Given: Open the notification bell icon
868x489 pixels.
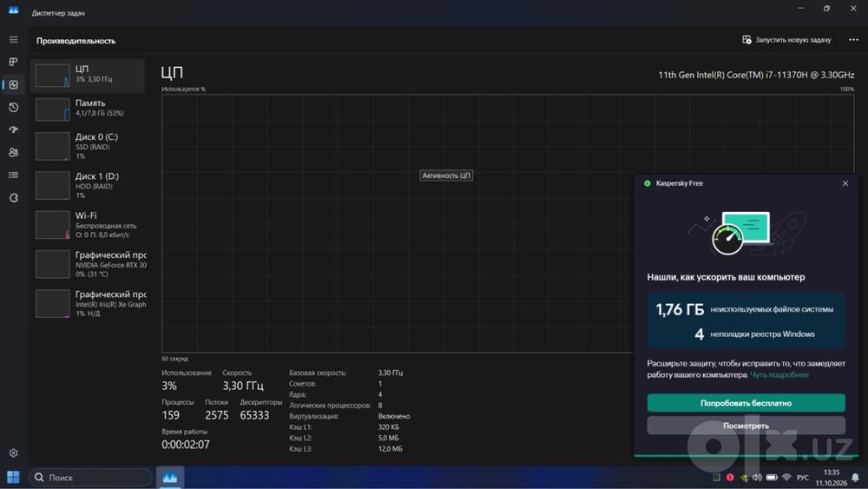Looking at the screenshot, I should click(856, 478).
